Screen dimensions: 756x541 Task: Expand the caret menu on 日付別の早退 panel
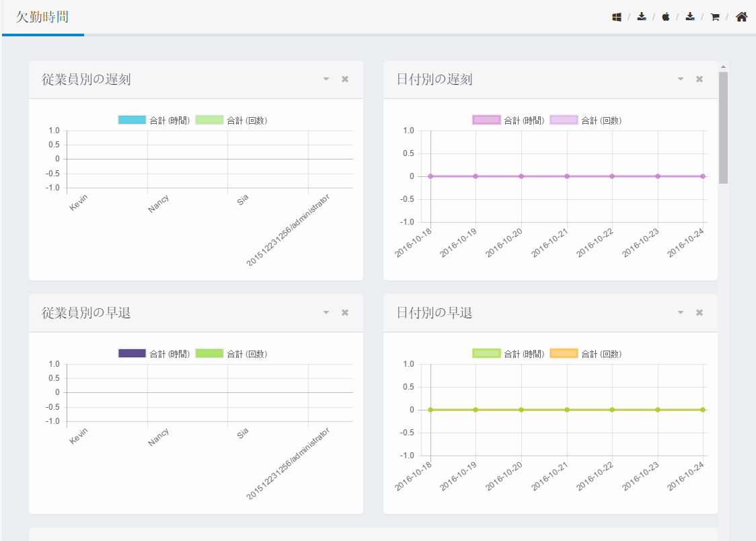tap(681, 312)
